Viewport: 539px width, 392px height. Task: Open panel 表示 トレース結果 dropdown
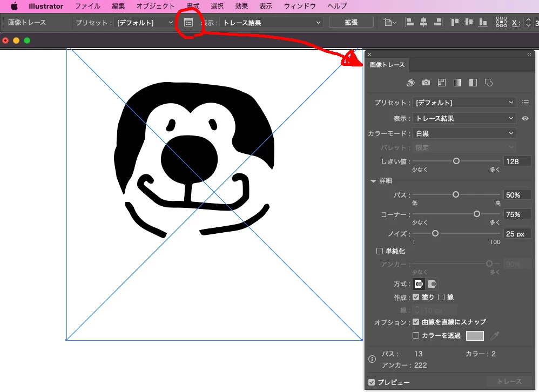pyautogui.click(x=464, y=118)
